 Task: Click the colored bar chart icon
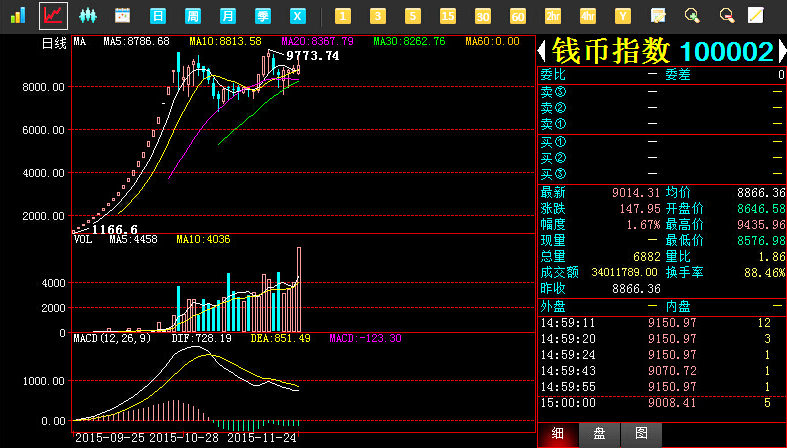(x=18, y=16)
